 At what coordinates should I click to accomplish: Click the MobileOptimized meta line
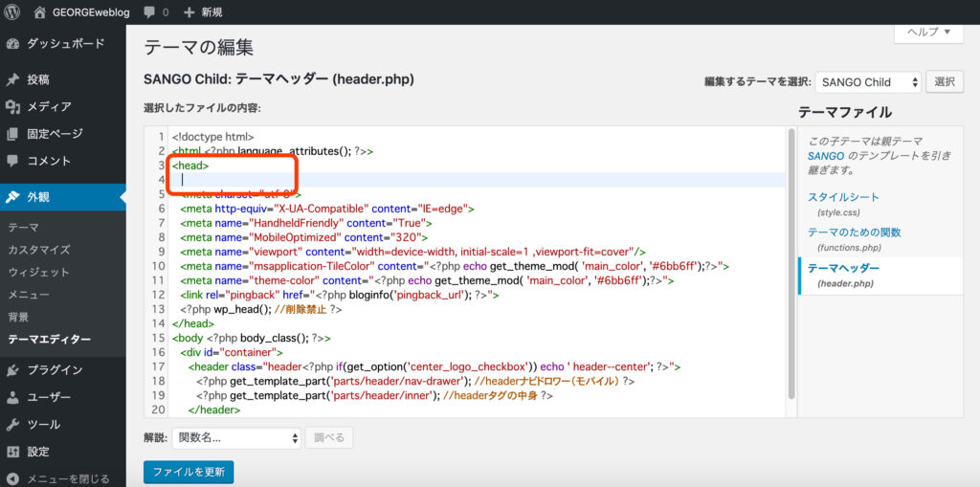303,237
